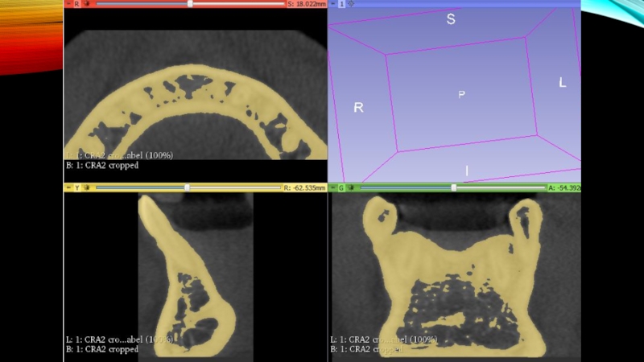Click 'L: 1: CRA2 cro...abel (100%)' in the coronal view

coord(384,339)
